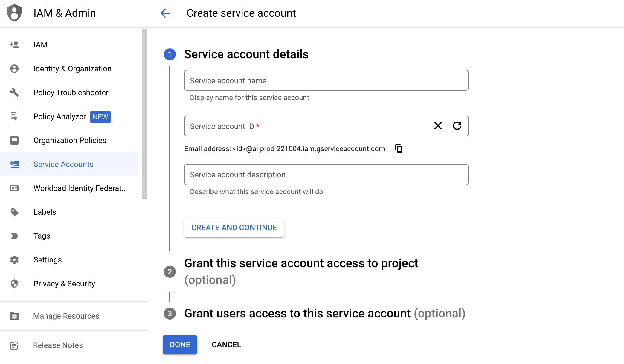
Task: Regenerate the service account ID
Action: 457,126
